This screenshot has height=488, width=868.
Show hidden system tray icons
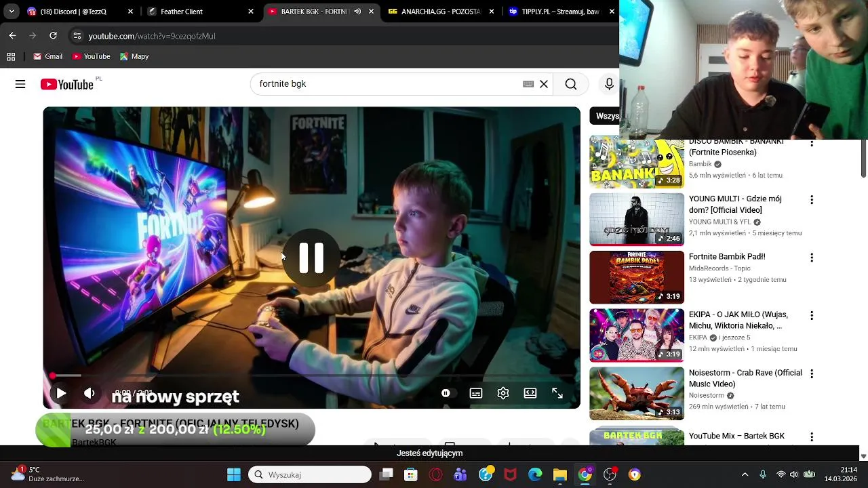745,474
